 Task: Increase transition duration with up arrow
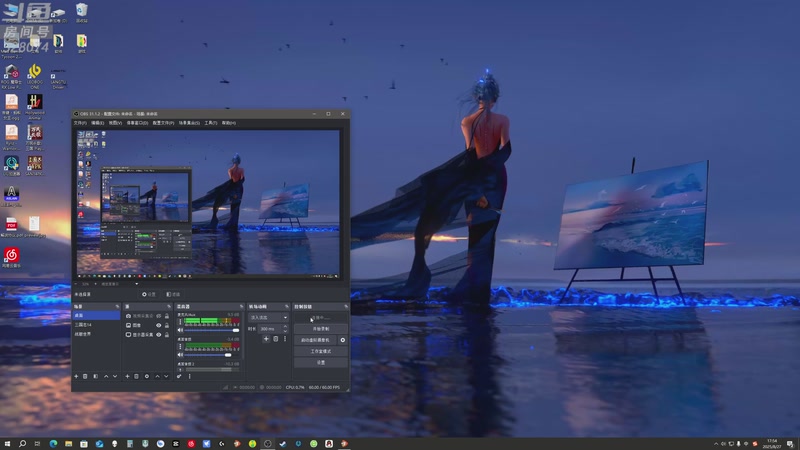285,327
